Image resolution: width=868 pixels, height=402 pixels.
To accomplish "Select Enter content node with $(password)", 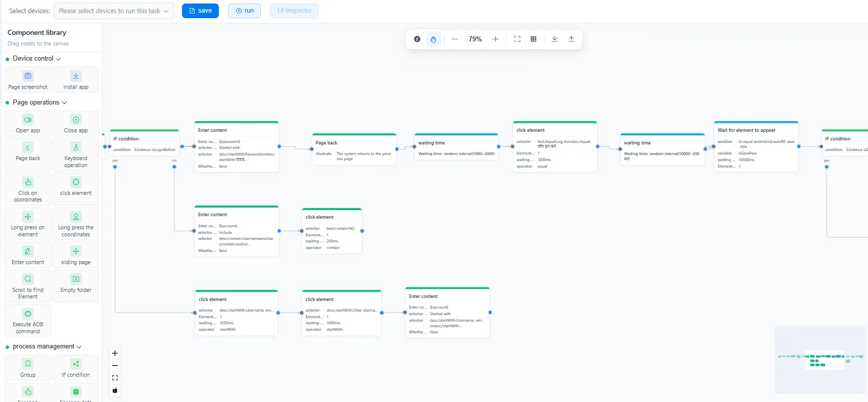I will tap(237, 146).
